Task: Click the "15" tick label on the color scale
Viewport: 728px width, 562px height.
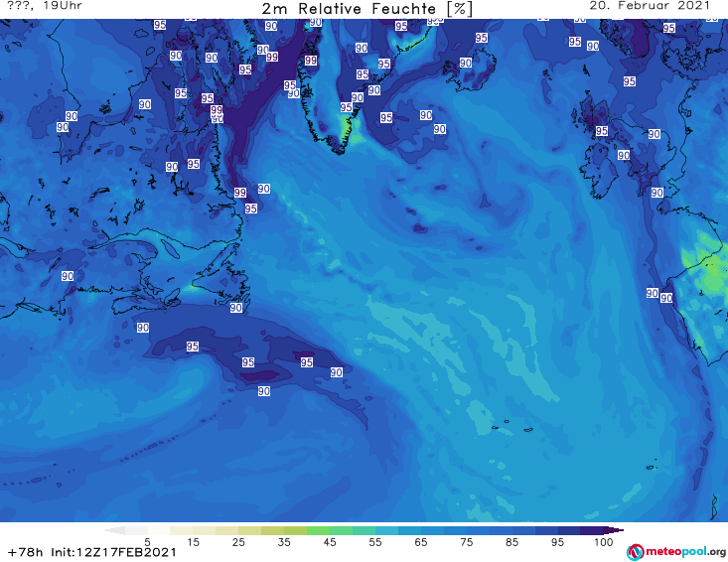Action: [x=193, y=542]
